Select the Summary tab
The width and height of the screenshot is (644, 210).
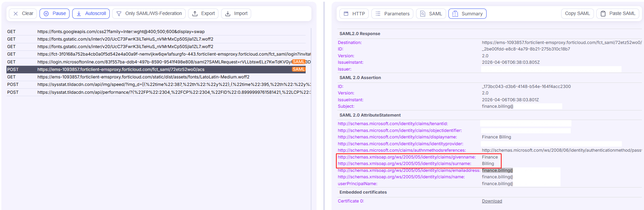pyautogui.click(x=467, y=14)
